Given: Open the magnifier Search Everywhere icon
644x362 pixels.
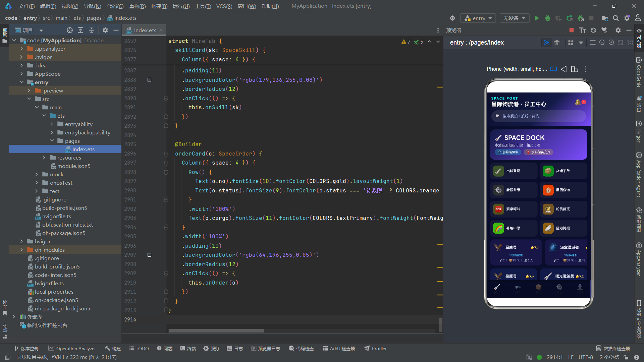Looking at the screenshot, I should pos(616,18).
